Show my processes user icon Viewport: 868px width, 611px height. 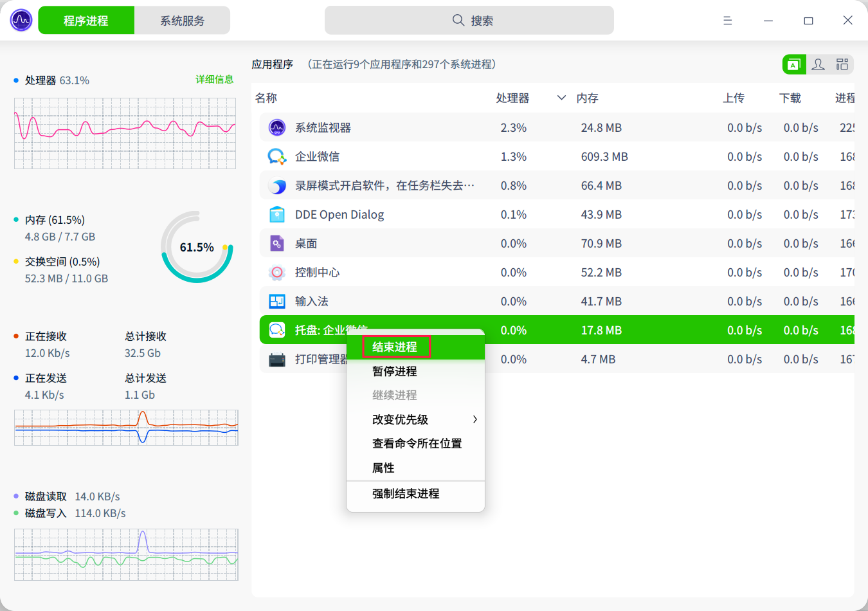818,64
